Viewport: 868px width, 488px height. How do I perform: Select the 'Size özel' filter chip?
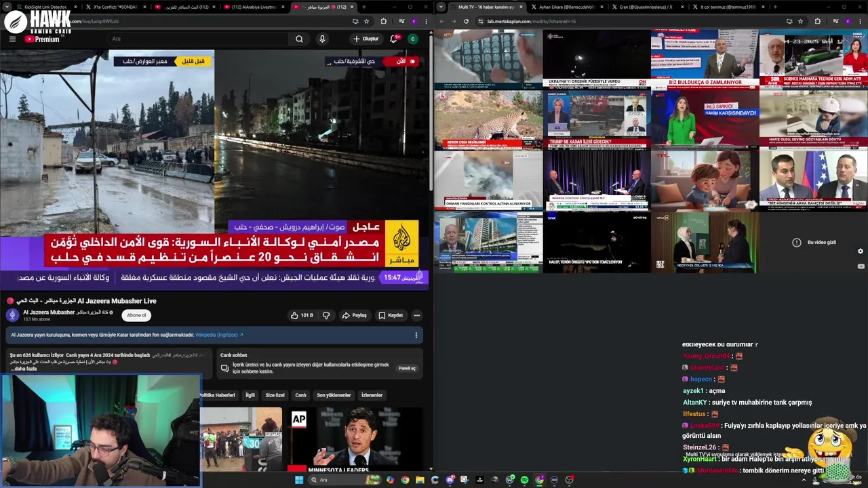275,395
